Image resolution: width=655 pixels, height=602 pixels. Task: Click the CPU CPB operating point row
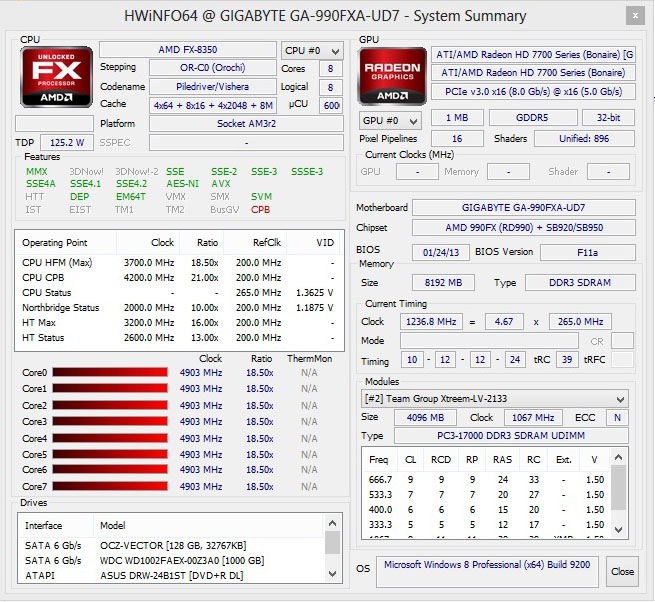point(179,278)
